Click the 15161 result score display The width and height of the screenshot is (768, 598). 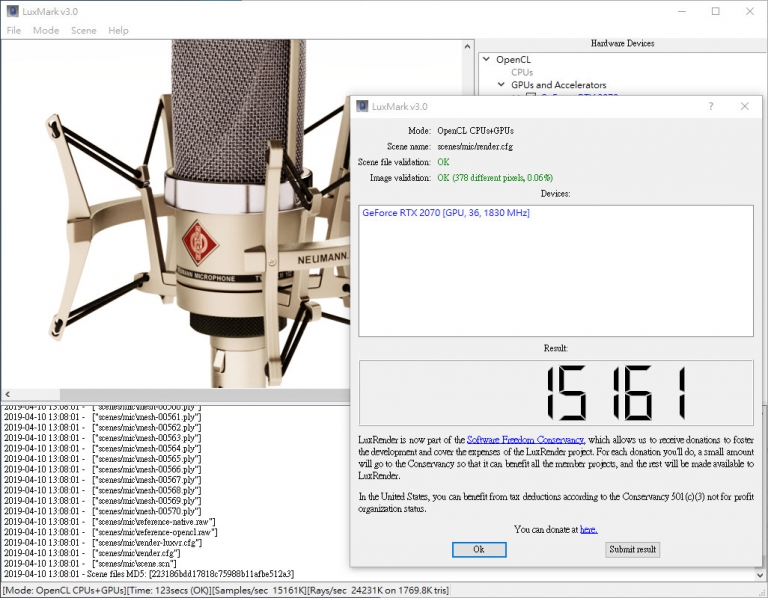tap(556, 393)
